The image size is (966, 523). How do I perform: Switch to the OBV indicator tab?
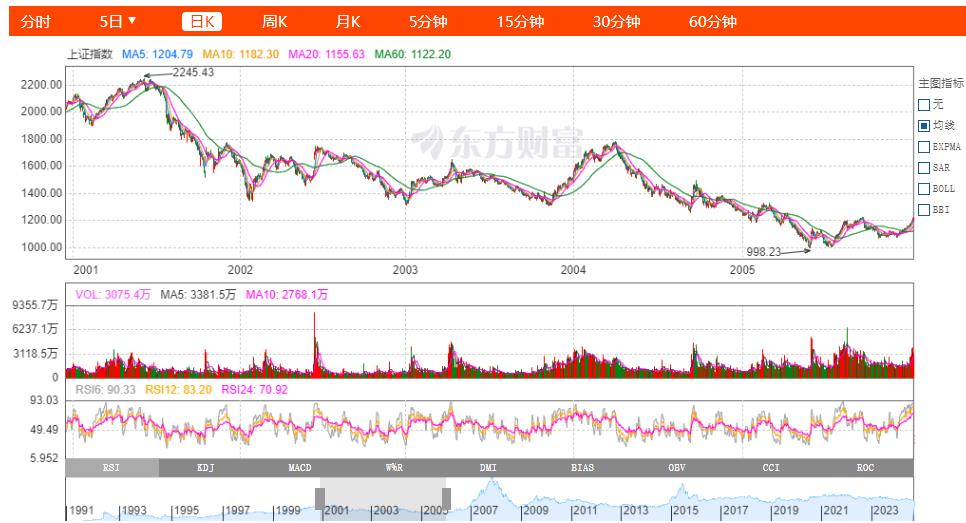[677, 468]
